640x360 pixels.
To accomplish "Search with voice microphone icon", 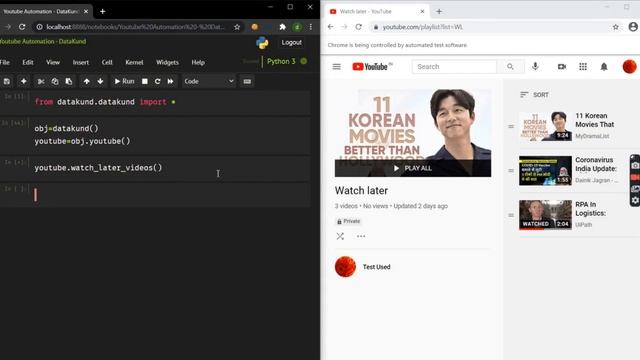I will 535,66.
